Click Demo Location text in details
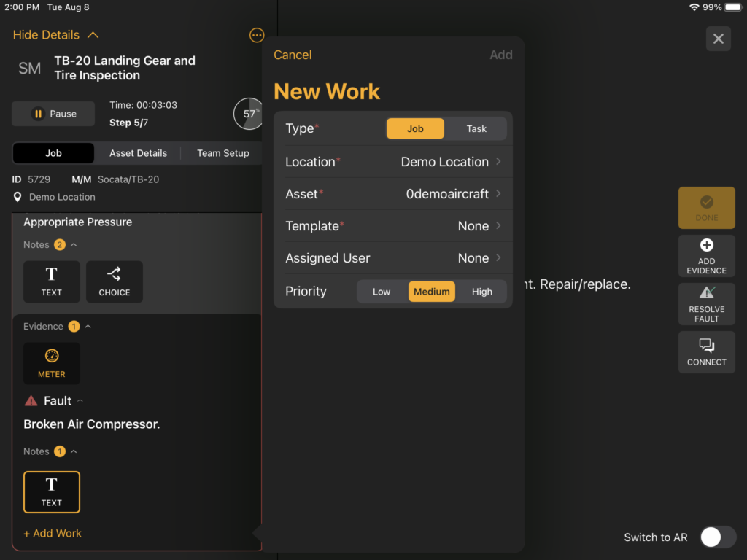This screenshot has height=560, width=747. (63, 197)
